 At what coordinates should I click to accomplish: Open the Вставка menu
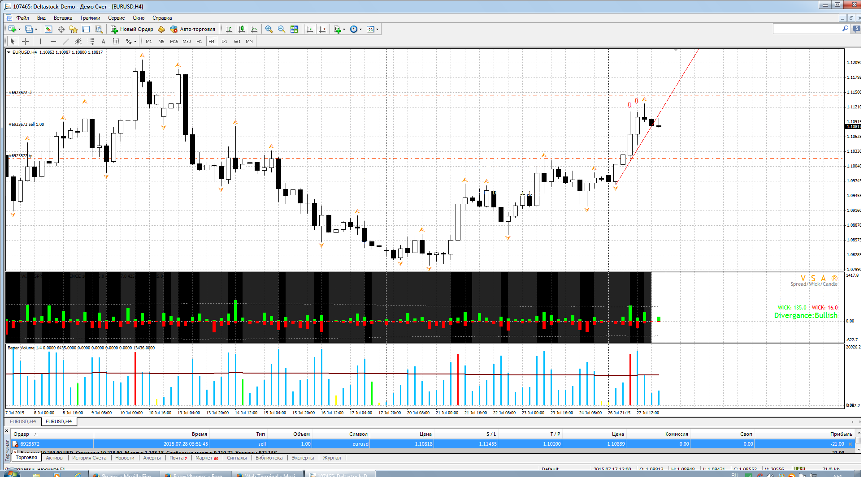click(63, 18)
